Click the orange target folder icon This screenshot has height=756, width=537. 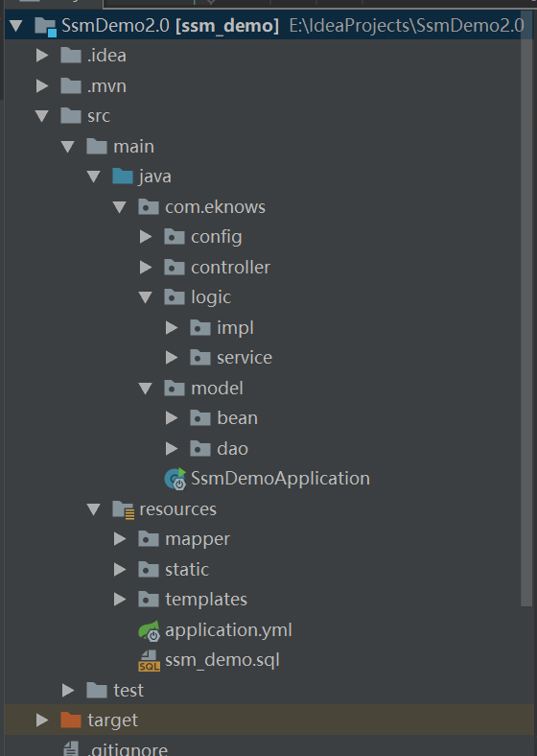71,721
